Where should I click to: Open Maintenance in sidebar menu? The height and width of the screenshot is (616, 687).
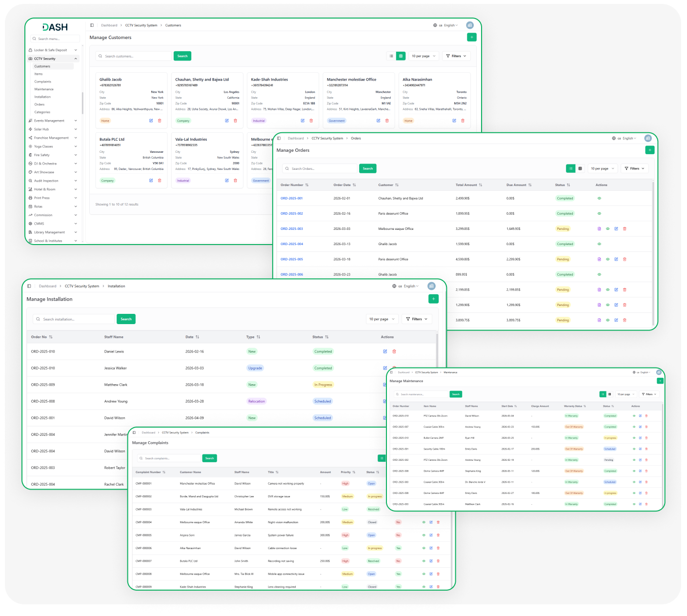44,89
